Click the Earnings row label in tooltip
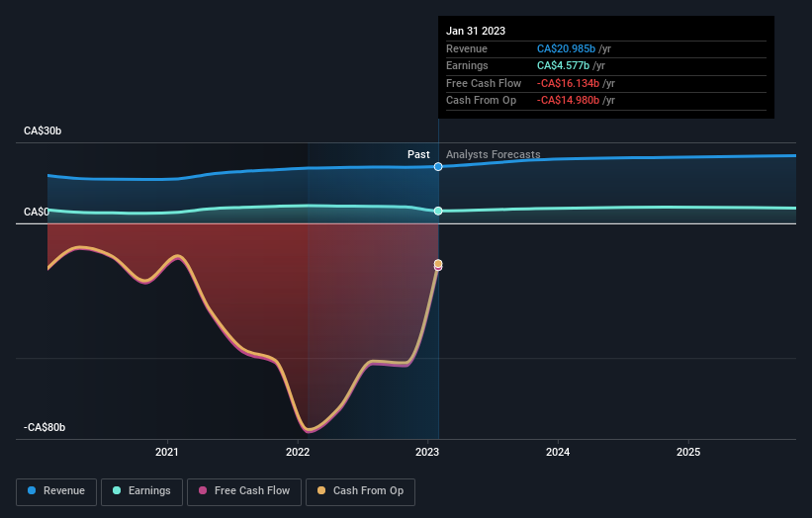Image resolution: width=812 pixels, height=518 pixels. (467, 65)
